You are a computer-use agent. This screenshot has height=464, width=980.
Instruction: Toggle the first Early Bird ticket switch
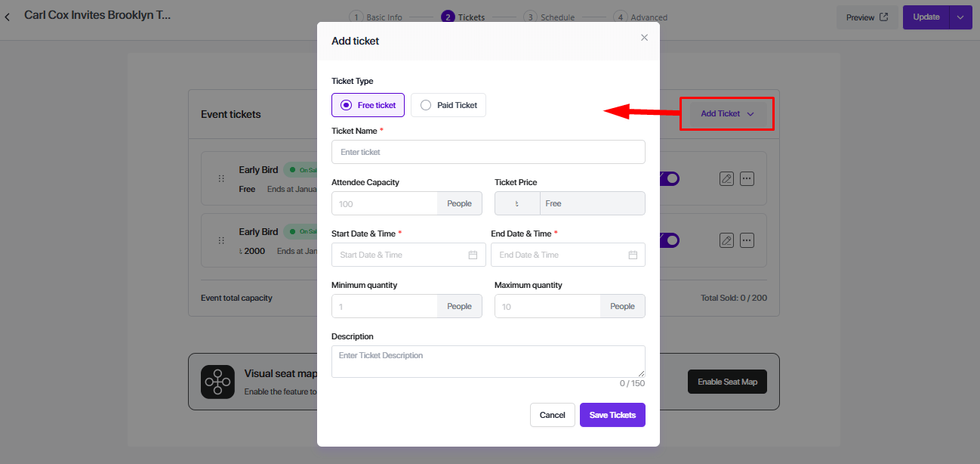670,179
